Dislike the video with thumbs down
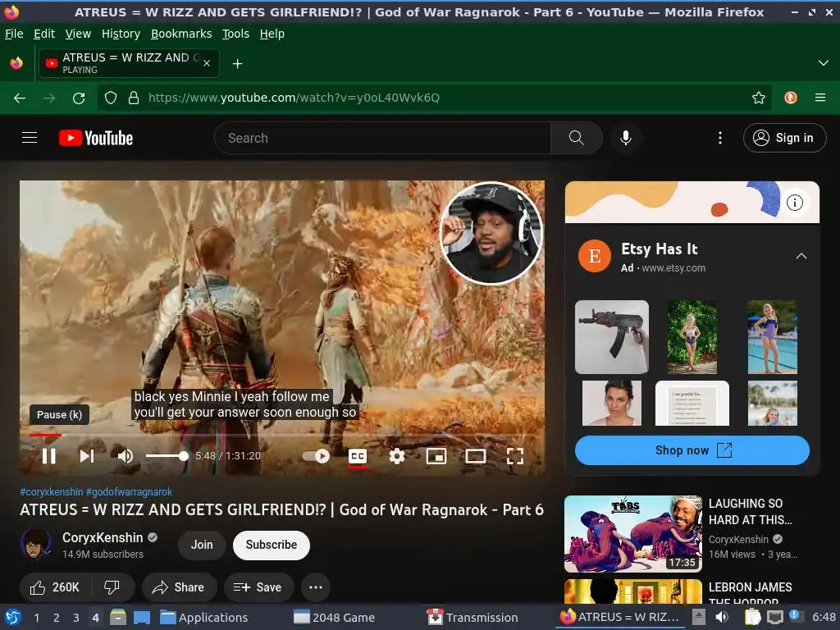 coord(112,587)
